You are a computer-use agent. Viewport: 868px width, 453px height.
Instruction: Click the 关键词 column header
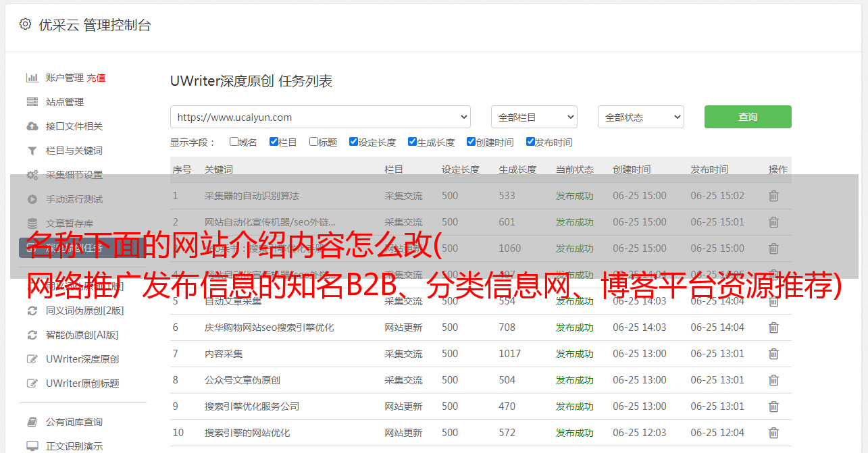[219, 169]
